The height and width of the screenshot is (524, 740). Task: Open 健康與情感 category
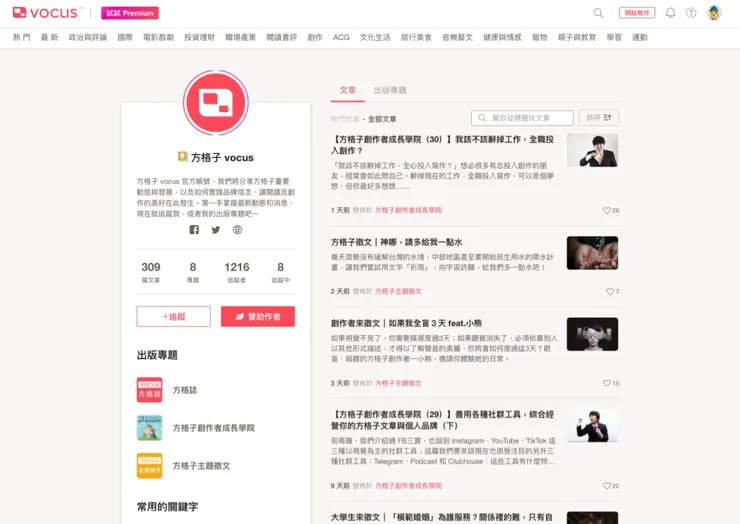point(503,37)
